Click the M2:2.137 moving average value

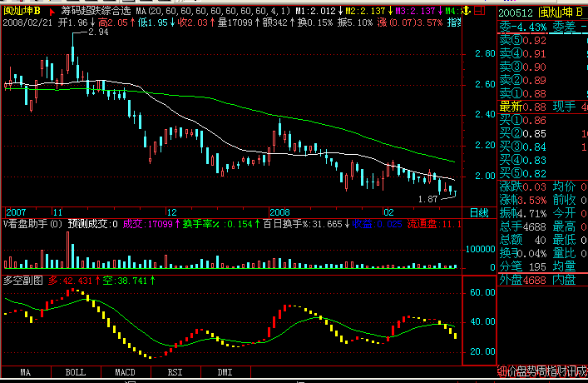click(x=365, y=12)
